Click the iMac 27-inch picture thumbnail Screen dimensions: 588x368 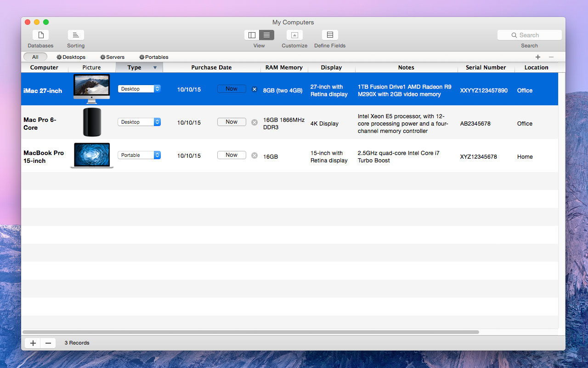coord(91,89)
